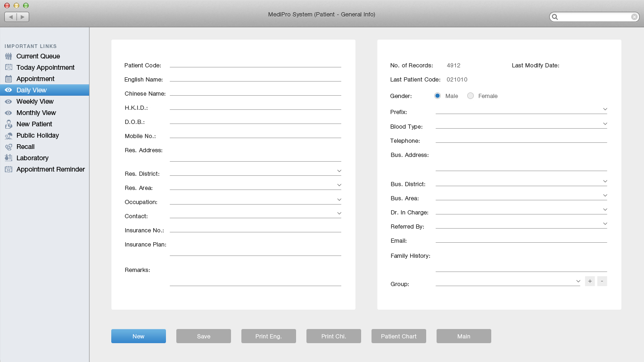The height and width of the screenshot is (362, 644).
Task: Click the Public Holiday umbrella icon
Action: pos(8,135)
